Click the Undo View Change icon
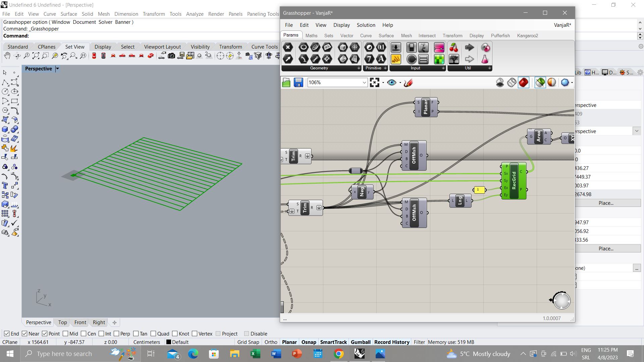The height and width of the screenshot is (362, 644). point(64,56)
